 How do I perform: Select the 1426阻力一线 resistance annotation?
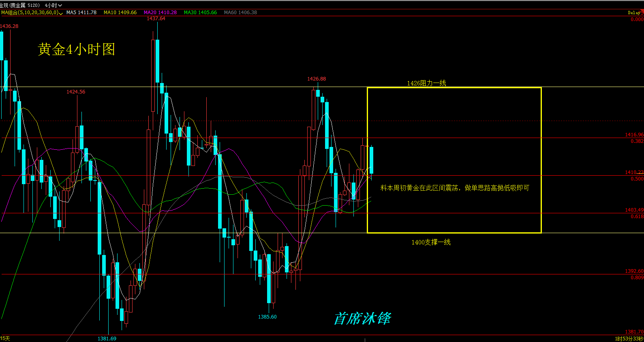click(x=426, y=83)
